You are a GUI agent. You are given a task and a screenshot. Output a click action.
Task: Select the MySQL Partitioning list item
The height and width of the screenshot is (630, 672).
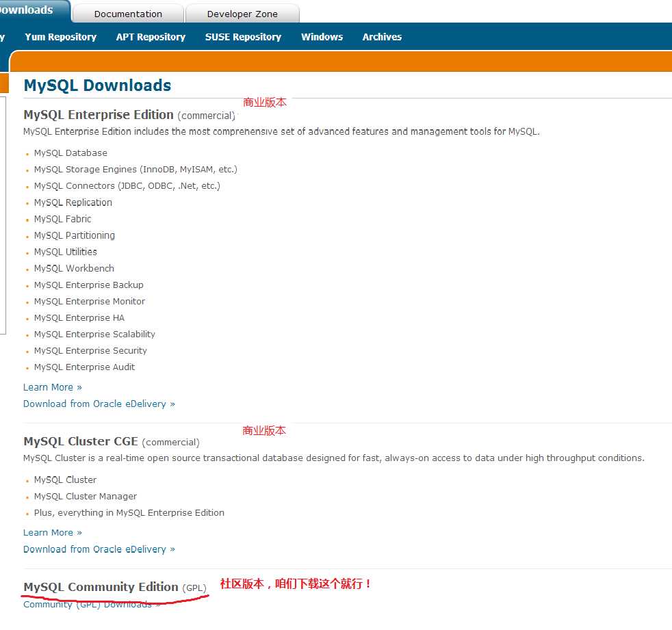tap(75, 235)
